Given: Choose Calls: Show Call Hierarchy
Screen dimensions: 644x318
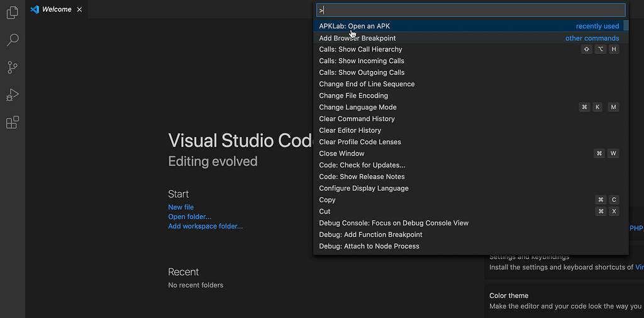Looking at the screenshot, I should coord(360,49).
